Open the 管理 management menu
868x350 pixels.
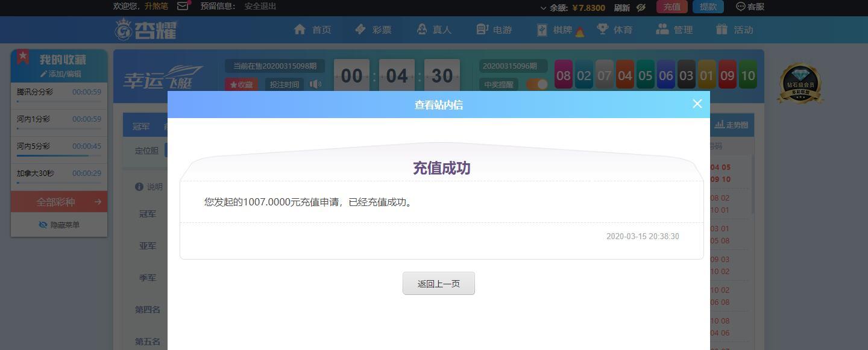pyautogui.click(x=675, y=30)
